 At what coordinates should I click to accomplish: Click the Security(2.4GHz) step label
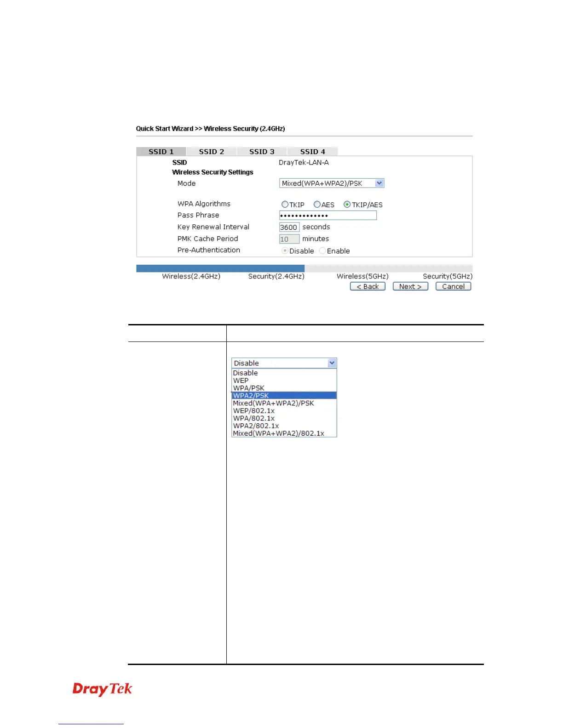[x=276, y=276]
